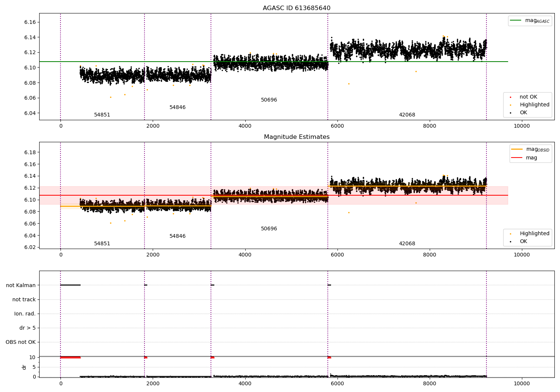Screen dimensions: 560x392
Task: Click obsid label 42068 in top plot
Action: [x=407, y=115]
